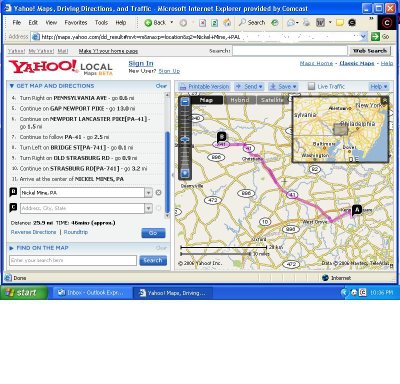The width and height of the screenshot is (400, 384).
Task: Remove Nickel Mine, PA with X icon
Action: coord(159,192)
